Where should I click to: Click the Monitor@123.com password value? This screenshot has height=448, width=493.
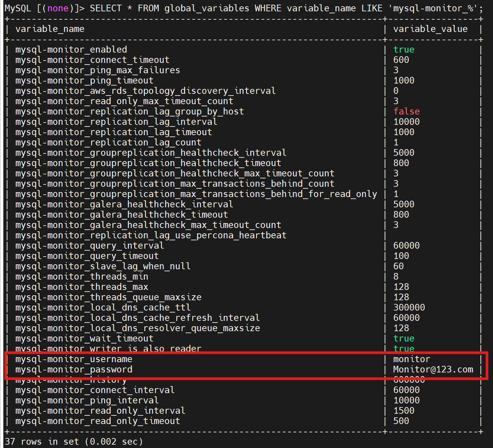[433, 370]
